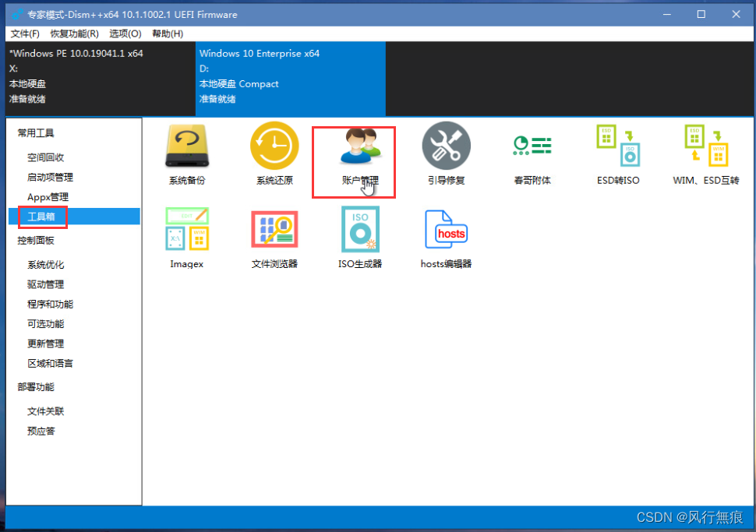Open the WIM、ESD互转 converter
756x532 pixels.
[x=706, y=155]
